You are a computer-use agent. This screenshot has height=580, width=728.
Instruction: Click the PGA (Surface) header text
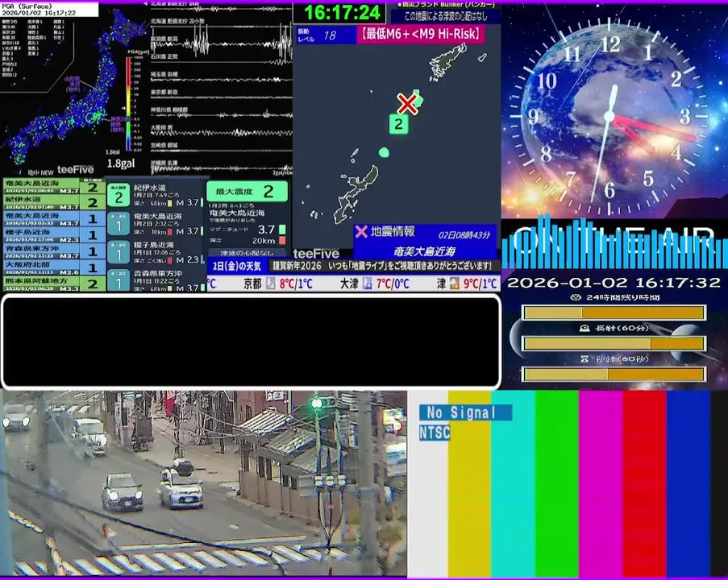27,6
